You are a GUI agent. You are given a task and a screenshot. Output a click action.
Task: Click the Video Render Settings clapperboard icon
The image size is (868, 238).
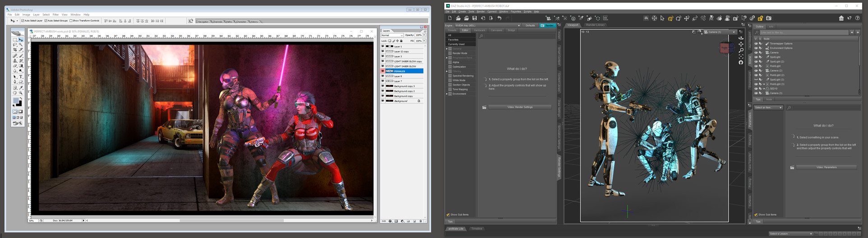pyautogui.click(x=484, y=107)
